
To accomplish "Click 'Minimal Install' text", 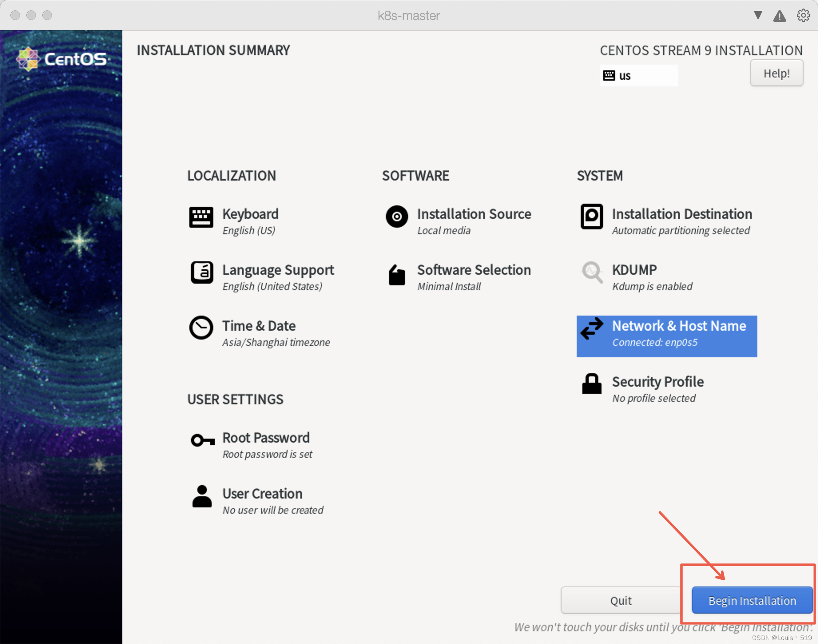I will (x=449, y=286).
